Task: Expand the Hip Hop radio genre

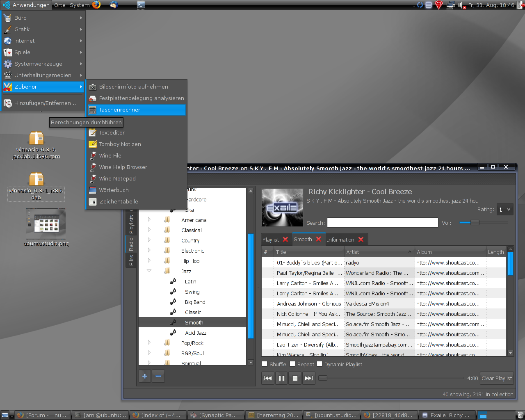Action: point(149,260)
